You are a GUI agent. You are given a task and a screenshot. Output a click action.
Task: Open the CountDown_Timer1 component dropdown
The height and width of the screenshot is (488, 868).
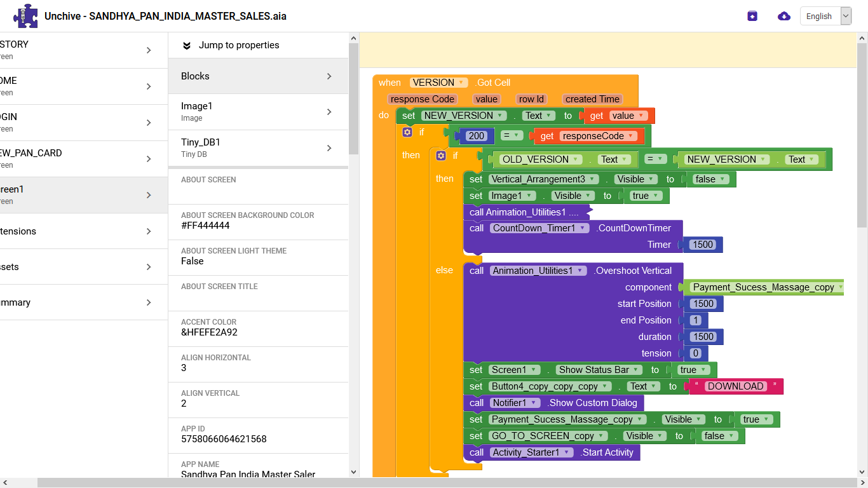tap(583, 228)
